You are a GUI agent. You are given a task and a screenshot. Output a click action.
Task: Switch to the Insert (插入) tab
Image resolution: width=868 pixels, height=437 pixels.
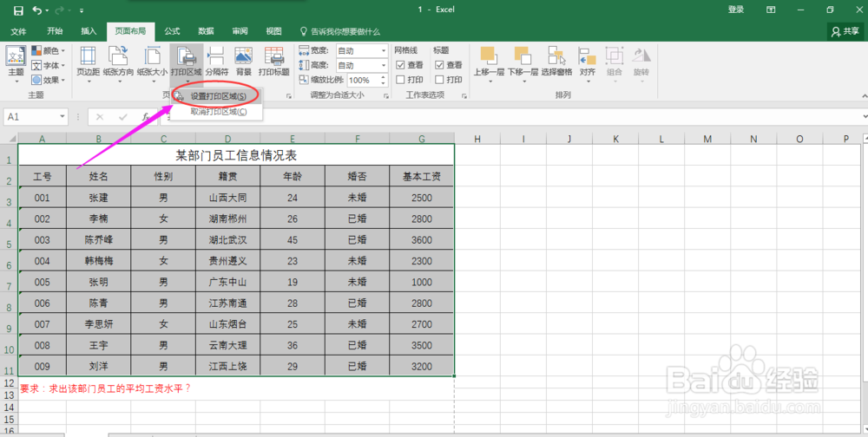point(89,31)
